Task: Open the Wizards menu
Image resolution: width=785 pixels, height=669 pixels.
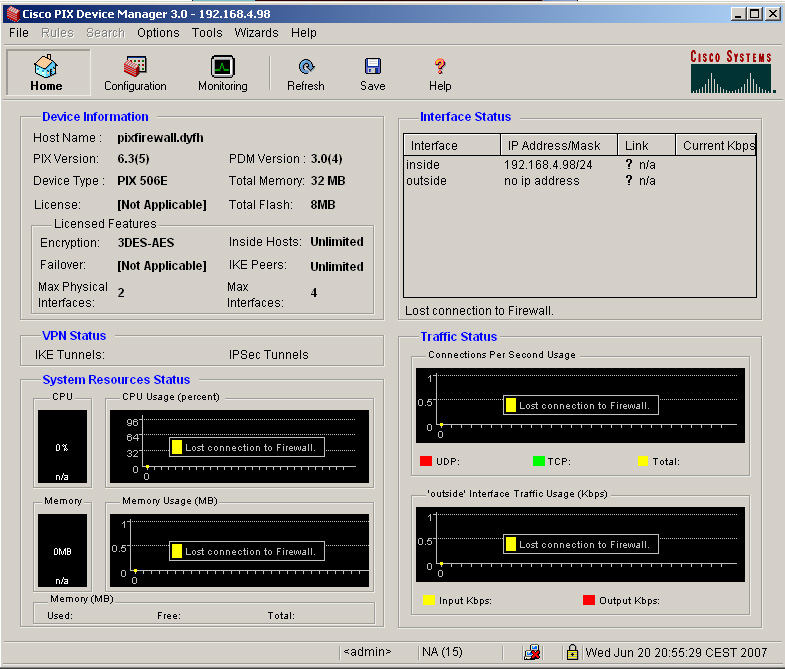Action: (256, 33)
